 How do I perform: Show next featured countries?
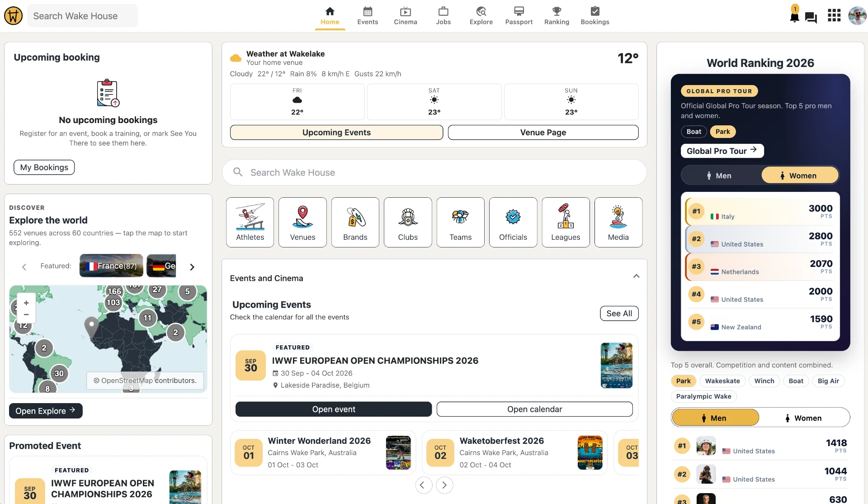192,267
